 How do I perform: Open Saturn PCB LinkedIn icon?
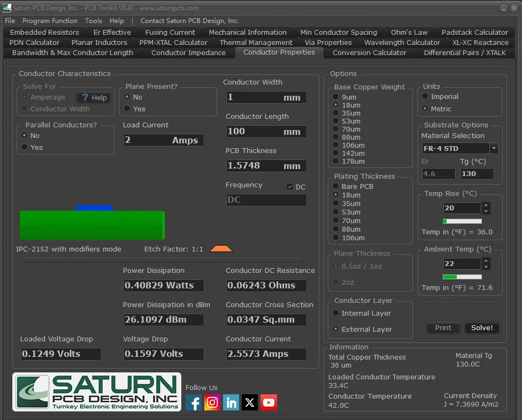(231, 402)
